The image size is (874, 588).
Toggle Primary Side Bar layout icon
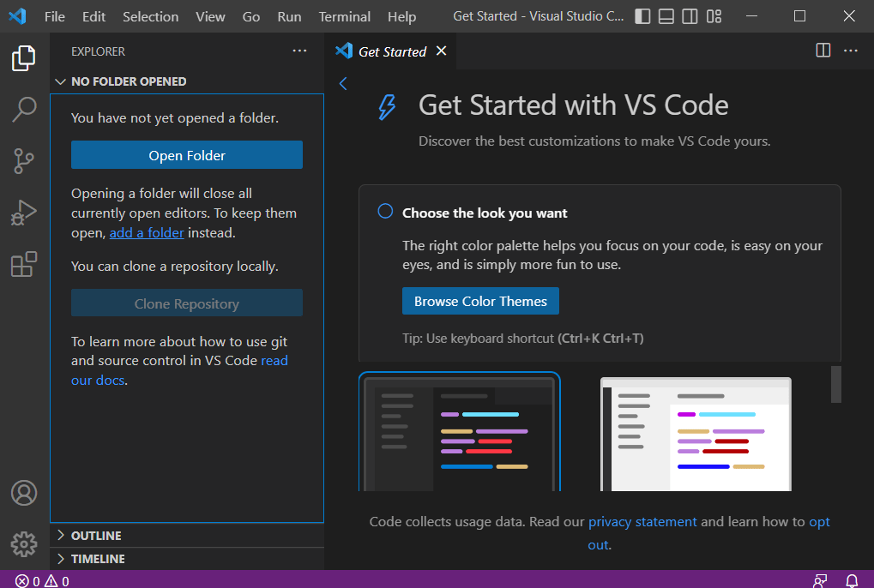click(x=642, y=16)
